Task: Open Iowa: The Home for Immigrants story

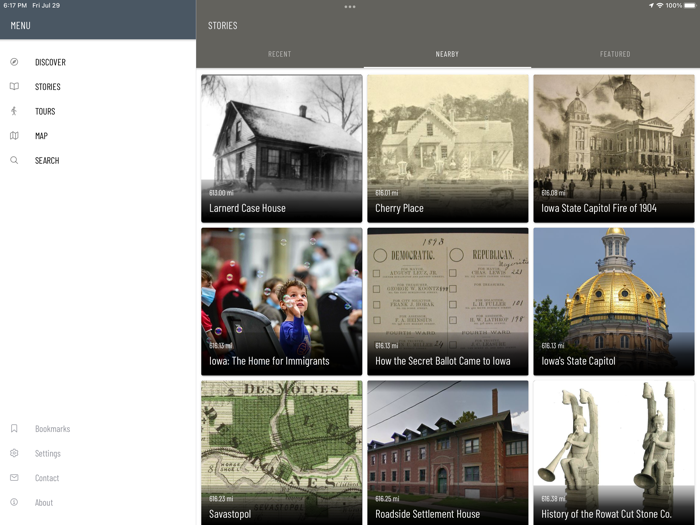Action: (x=282, y=301)
